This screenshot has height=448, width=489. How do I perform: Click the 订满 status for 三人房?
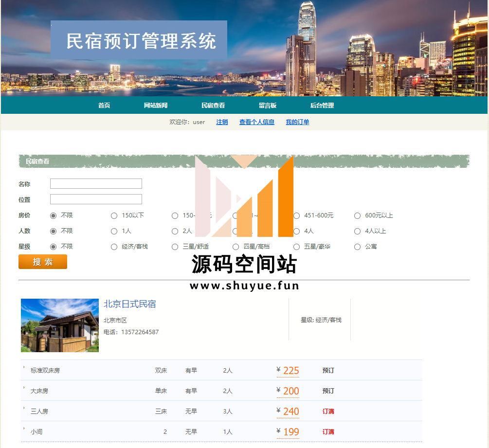point(328,412)
